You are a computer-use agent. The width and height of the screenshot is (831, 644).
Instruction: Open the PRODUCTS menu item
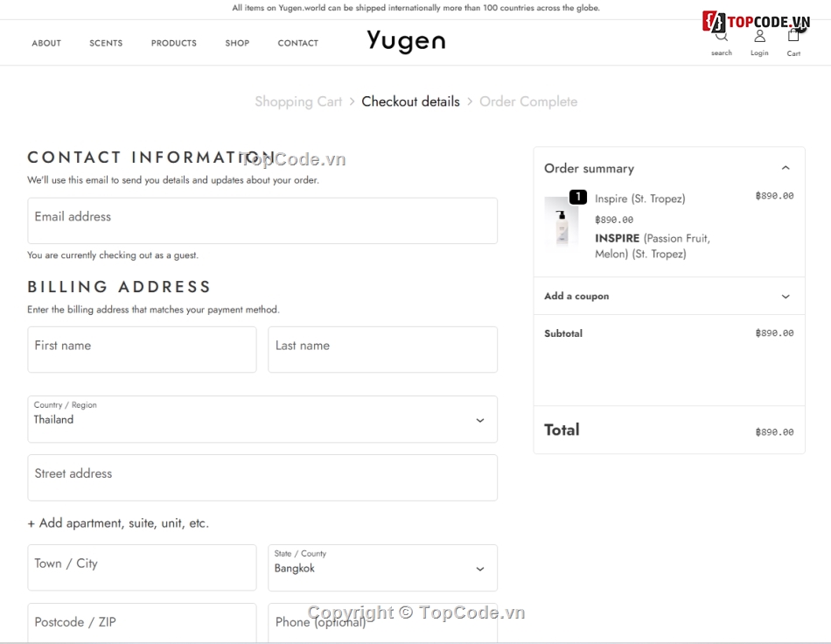174,43
